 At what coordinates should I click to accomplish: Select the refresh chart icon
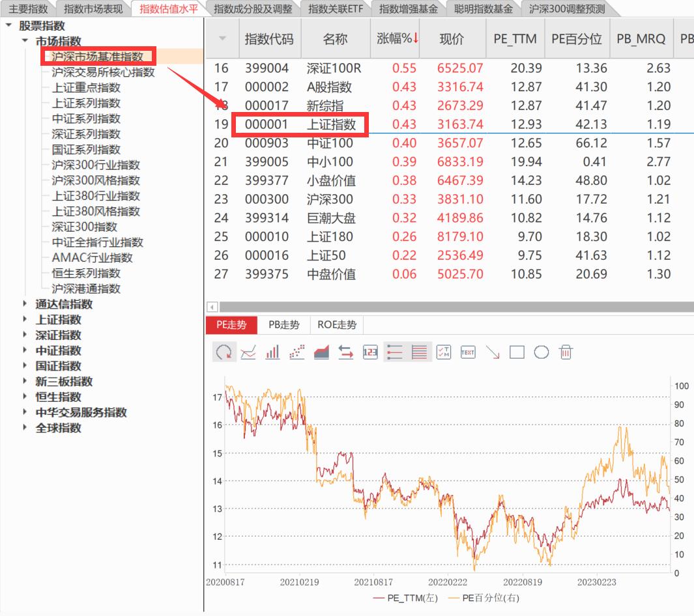[x=225, y=352]
